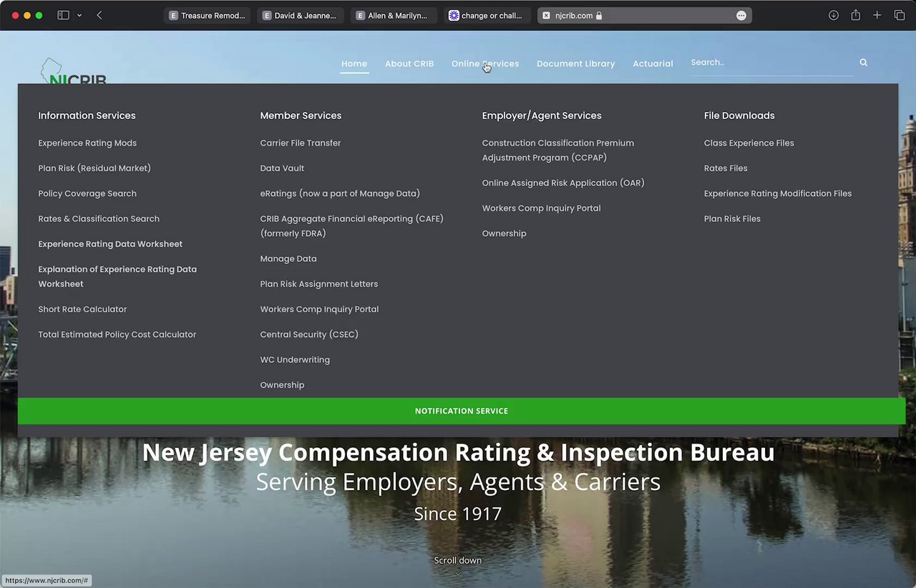Open Class Experience Files link

749,143
